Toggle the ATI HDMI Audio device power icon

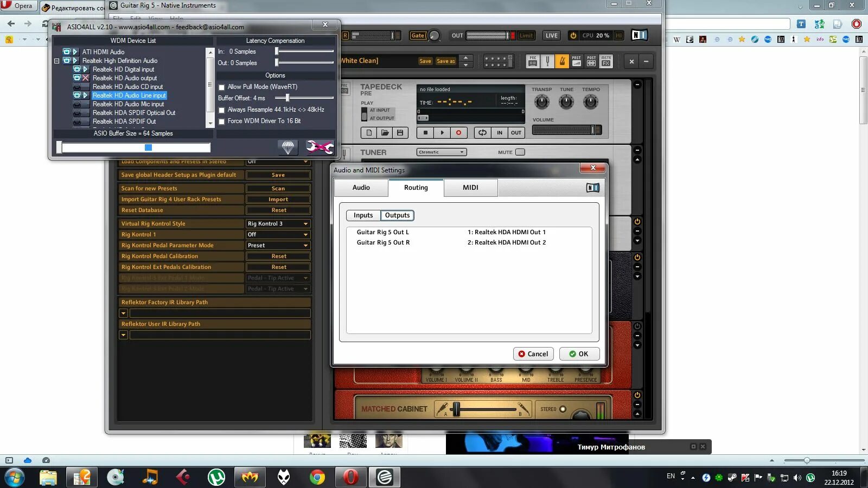tap(67, 52)
